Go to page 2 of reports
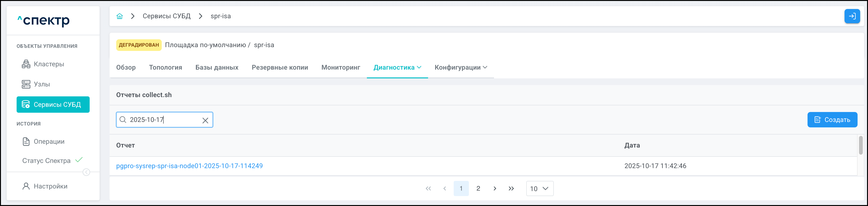 click(x=478, y=188)
